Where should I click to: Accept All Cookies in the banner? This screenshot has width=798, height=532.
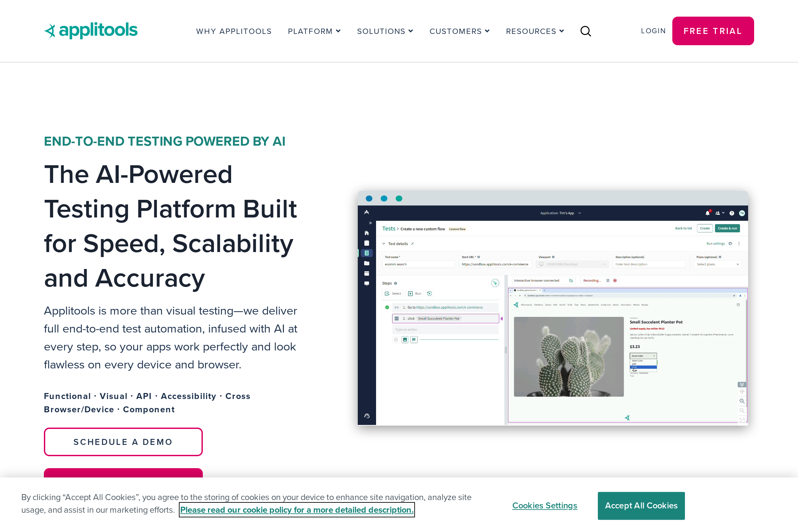coord(641,505)
